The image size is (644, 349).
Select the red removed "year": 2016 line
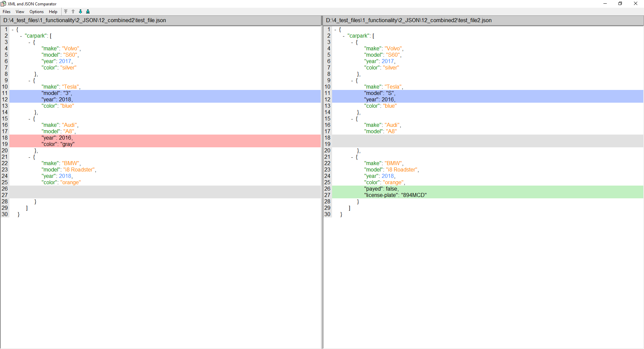point(57,138)
